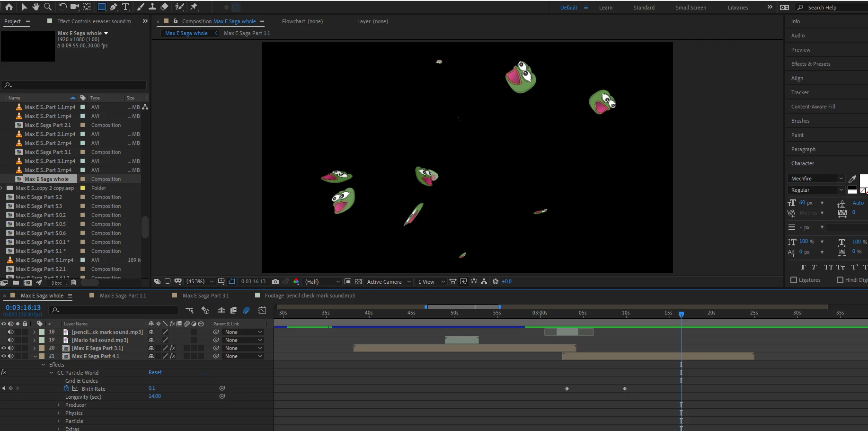Viewport: 868px width, 431px height.
Task: Open the Content-Aware Fill panel
Action: 813,107
